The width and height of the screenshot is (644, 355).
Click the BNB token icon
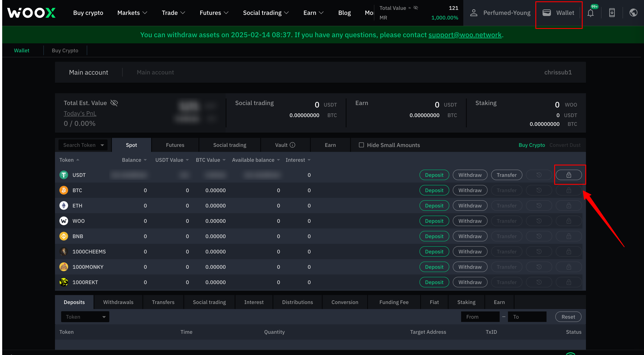64,236
